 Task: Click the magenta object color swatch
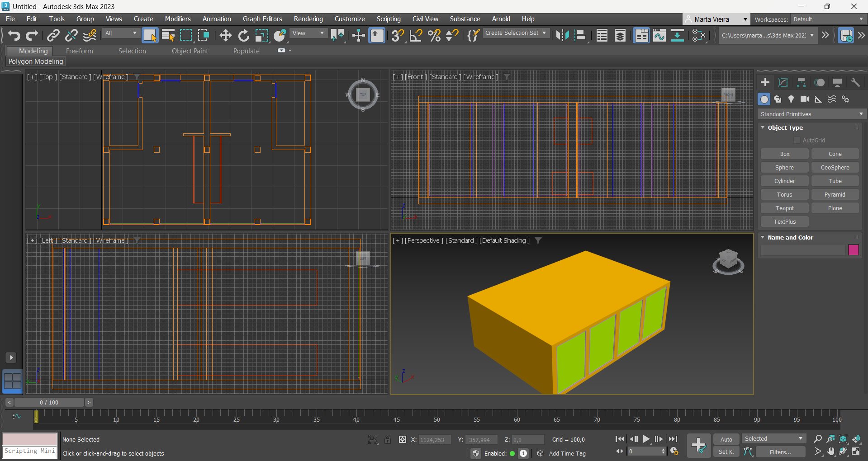point(853,250)
